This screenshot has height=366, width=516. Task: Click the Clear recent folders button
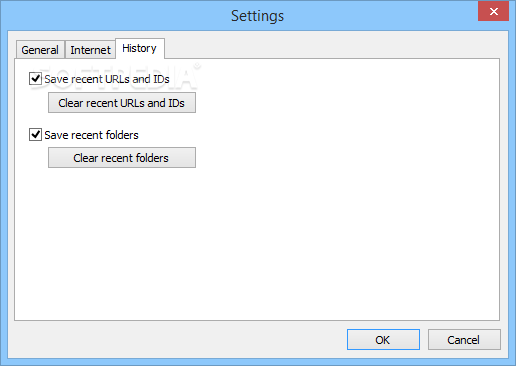122,158
